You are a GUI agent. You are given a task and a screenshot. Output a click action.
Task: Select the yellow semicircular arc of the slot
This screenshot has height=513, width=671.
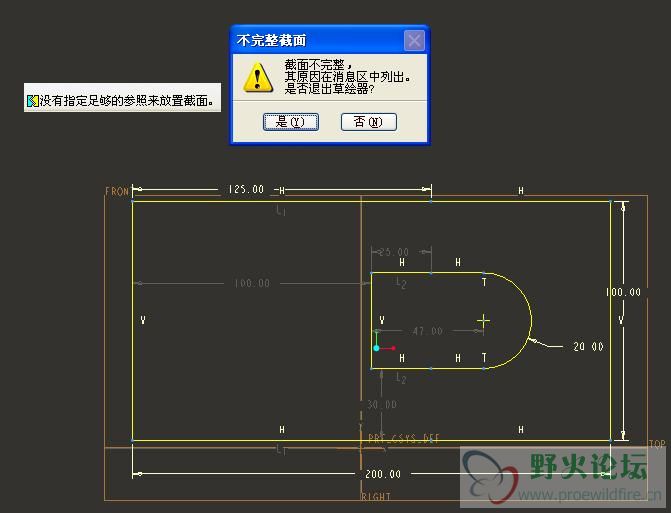coord(531,320)
